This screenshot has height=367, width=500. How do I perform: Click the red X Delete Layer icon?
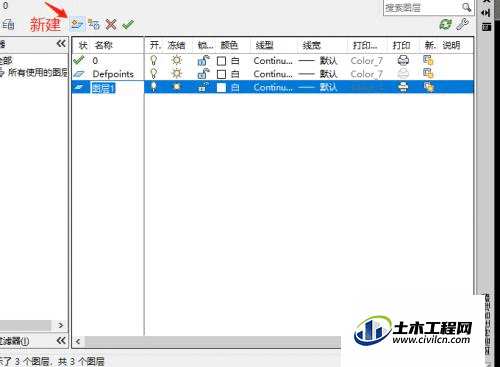coord(111,24)
